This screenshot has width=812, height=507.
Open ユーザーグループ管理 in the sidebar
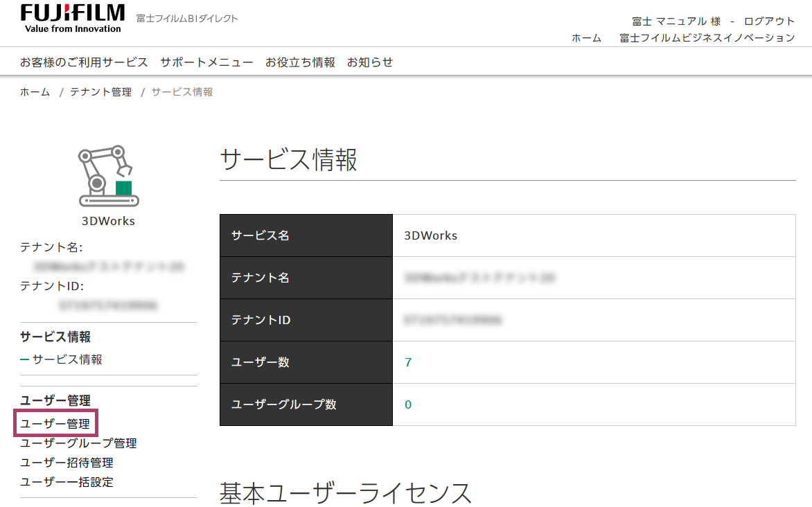point(78,443)
